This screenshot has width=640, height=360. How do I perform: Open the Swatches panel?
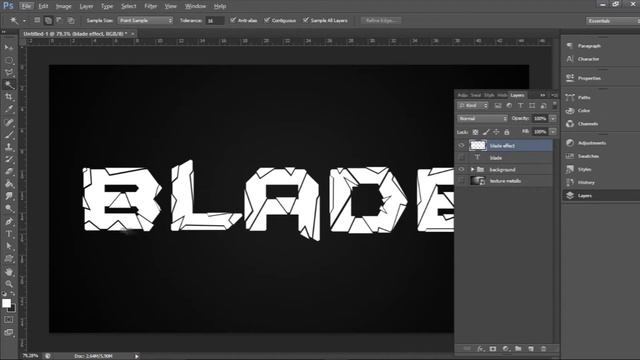(x=588, y=156)
